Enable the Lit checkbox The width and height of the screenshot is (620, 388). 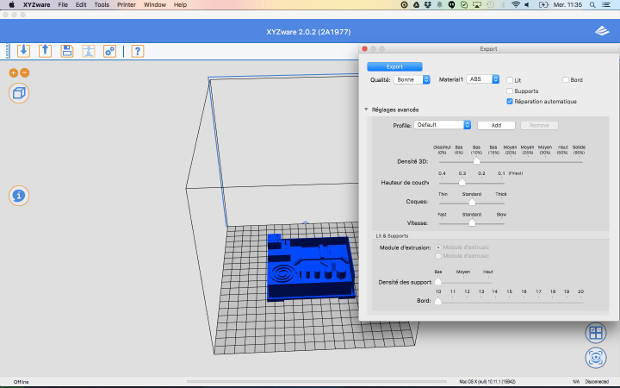[x=510, y=80]
